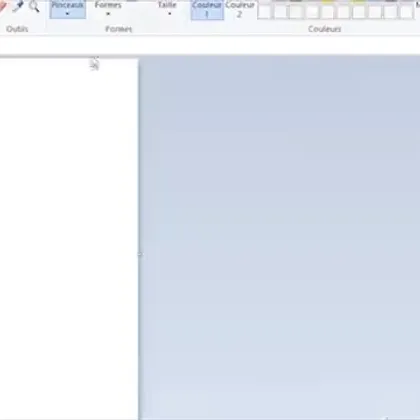Pick the second empty custom color swatch
This screenshot has width=420, height=420.
[280, 12]
